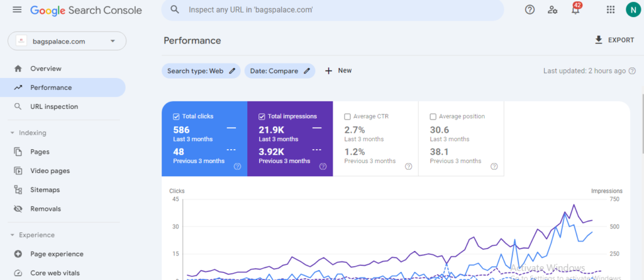The image size is (644, 280).
Task: Add a New filter
Action: point(338,70)
